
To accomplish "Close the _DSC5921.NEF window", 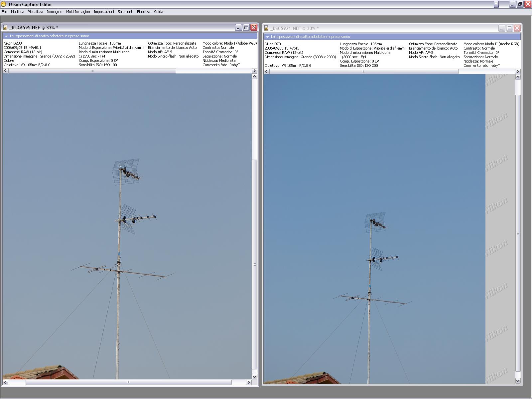I will pyautogui.click(x=517, y=28).
